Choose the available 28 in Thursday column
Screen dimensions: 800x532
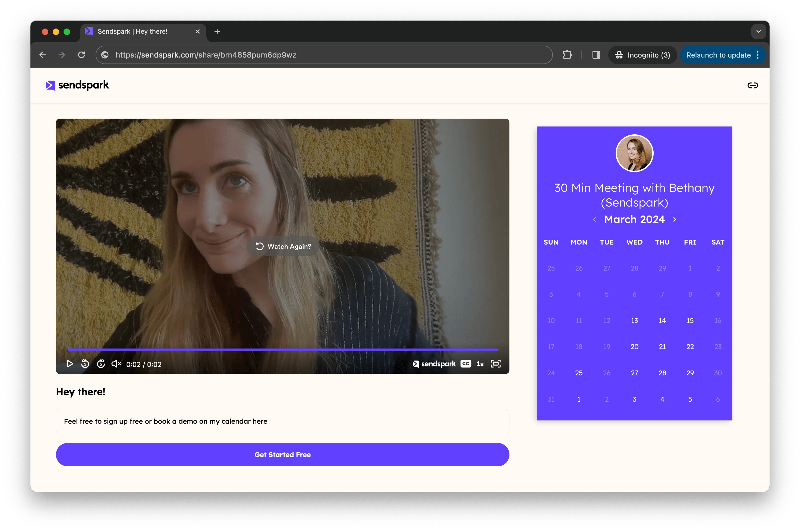tap(662, 373)
